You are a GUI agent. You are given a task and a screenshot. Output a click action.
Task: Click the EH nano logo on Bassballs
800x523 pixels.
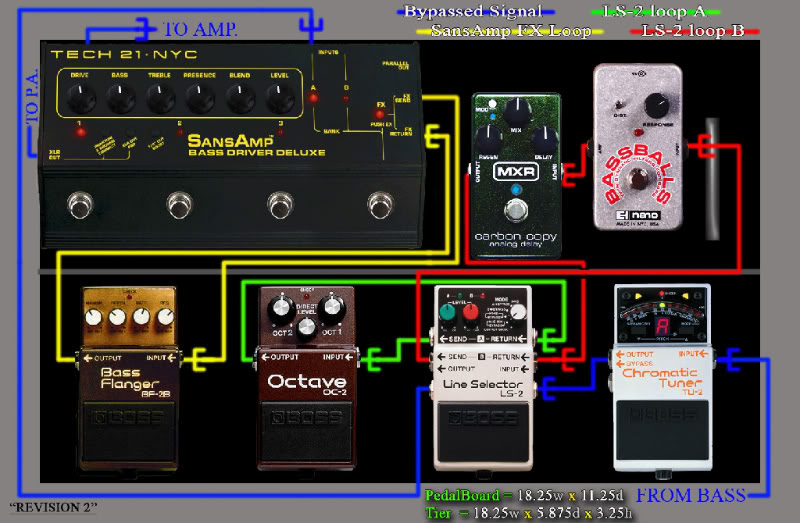[x=638, y=215]
